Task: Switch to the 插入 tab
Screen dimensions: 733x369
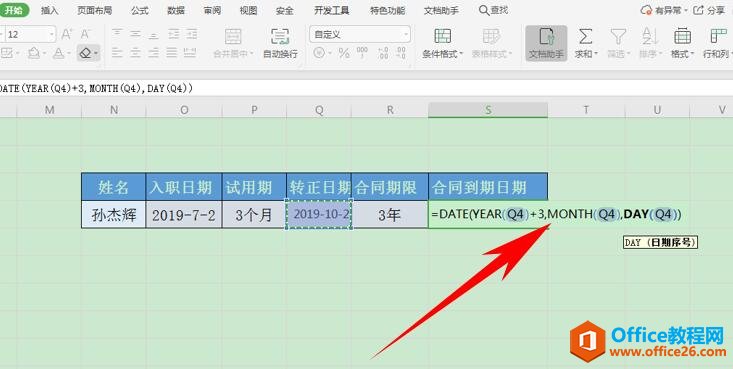Action: point(50,10)
